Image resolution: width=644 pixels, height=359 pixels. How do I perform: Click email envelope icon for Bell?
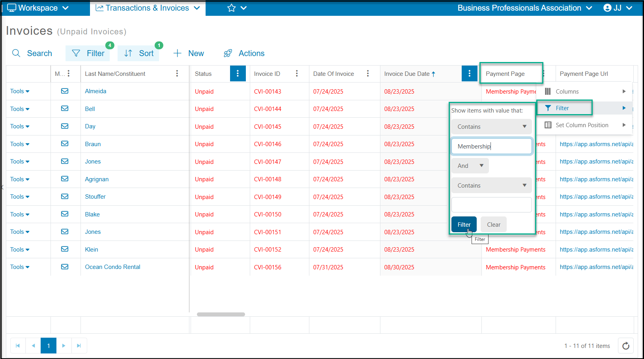65,108
